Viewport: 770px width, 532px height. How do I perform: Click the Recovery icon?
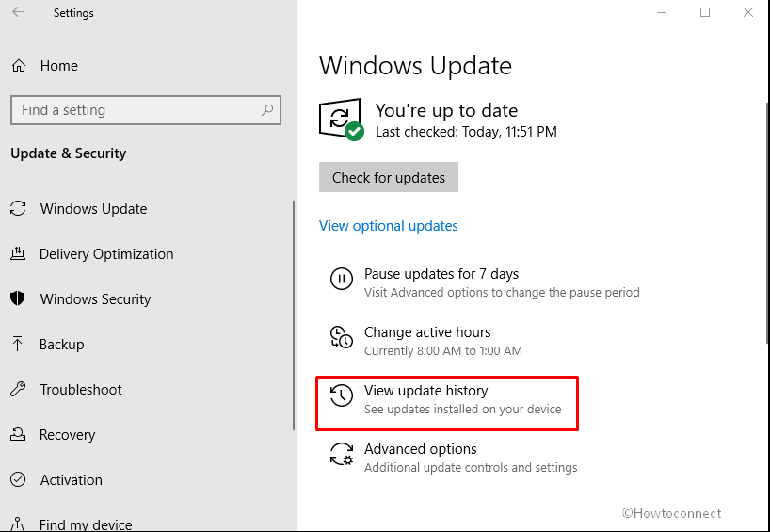pyautogui.click(x=18, y=434)
